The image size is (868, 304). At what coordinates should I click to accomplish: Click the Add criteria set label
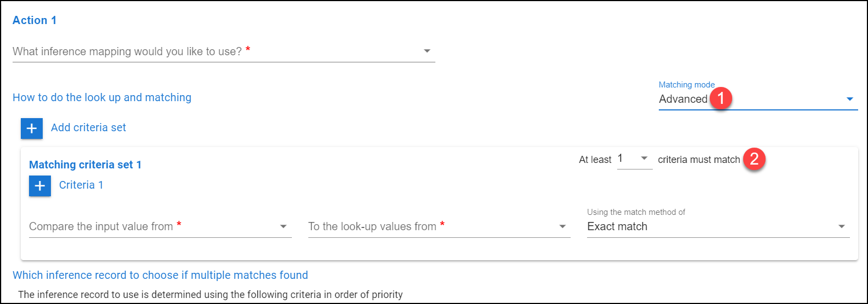tap(88, 127)
